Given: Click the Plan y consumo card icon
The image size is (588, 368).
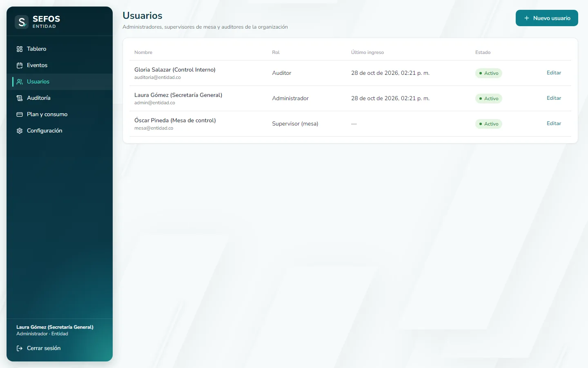Looking at the screenshot, I should coord(20,114).
